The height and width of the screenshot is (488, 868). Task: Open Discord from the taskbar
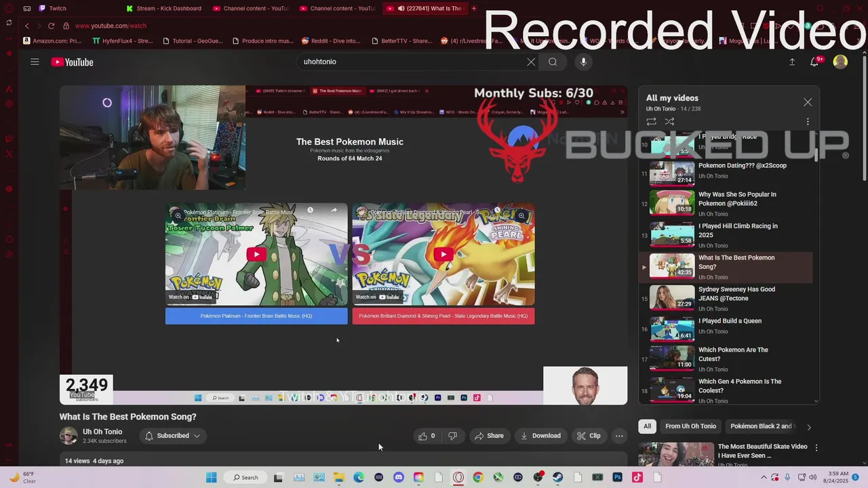398,477
